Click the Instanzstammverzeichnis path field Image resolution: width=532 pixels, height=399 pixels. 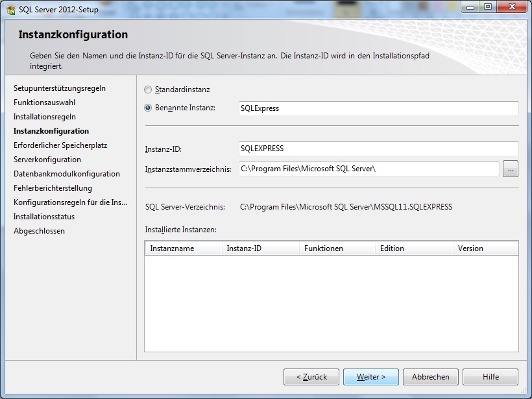pyautogui.click(x=369, y=169)
